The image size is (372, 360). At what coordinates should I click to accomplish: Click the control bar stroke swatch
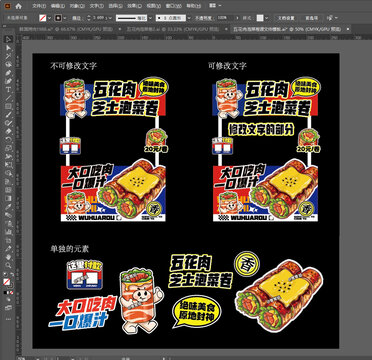58,18
